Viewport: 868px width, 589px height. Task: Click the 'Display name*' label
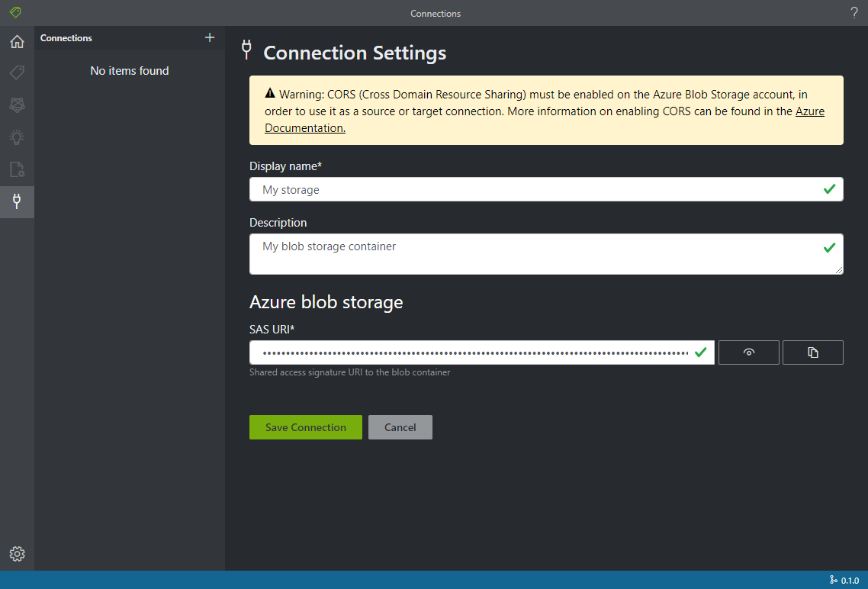(285, 166)
